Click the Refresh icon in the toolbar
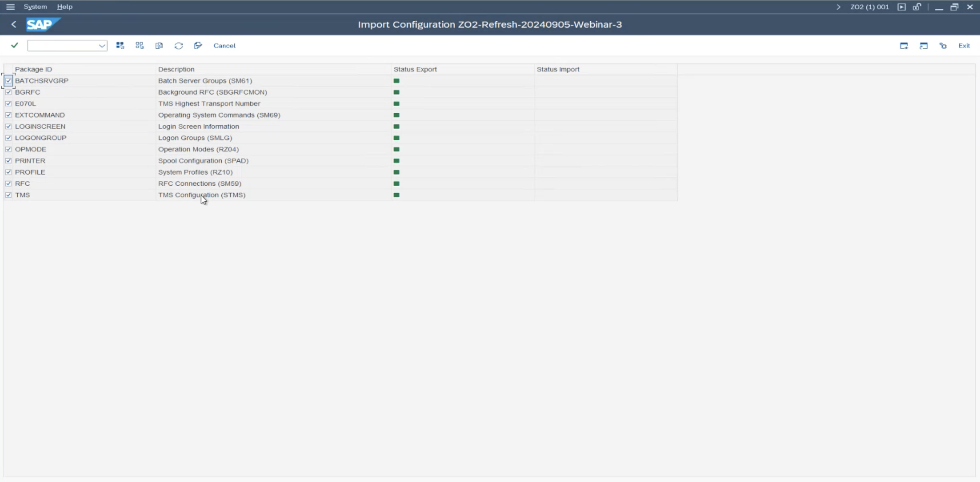 179,46
